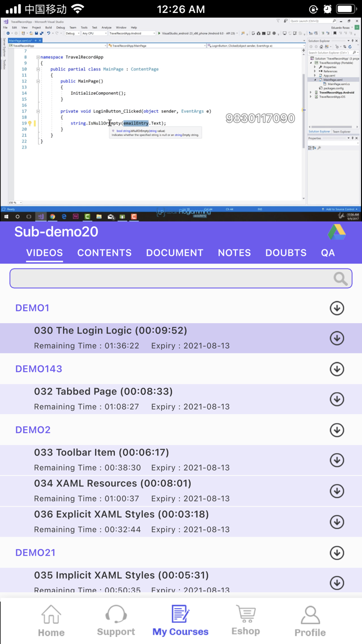Screen dimensions: 362x644
Task: Go to the DOCUMENT tab
Action: 175,253
